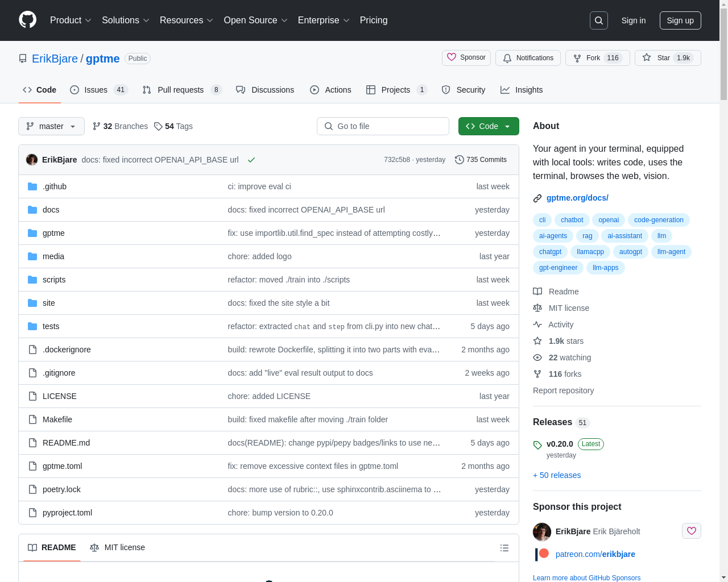Image resolution: width=728 pixels, height=582 pixels.
Task: Open the Pull requests tab
Action: (181, 90)
